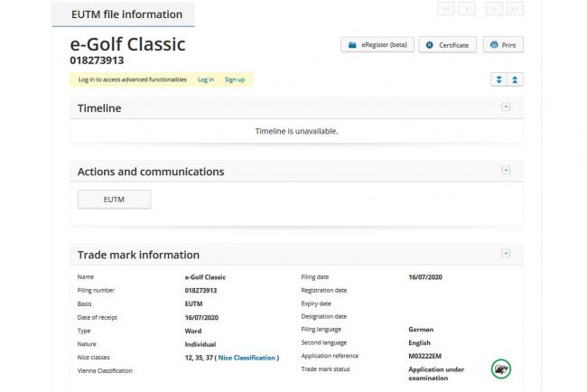Go to next record navigation button

pyautogui.click(x=494, y=9)
